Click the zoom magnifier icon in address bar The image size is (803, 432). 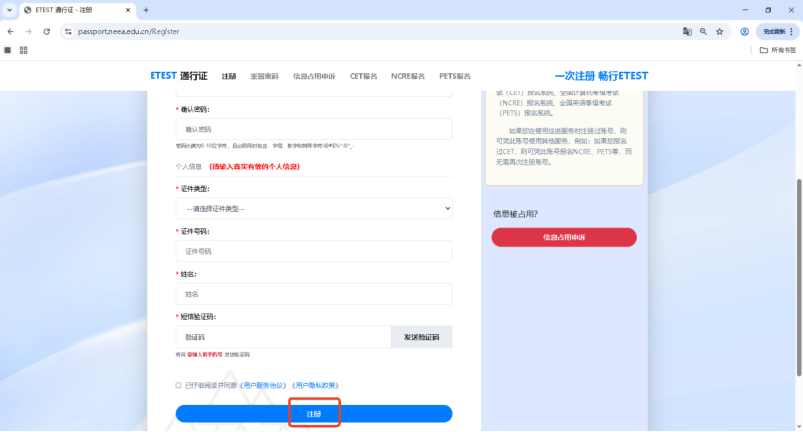703,31
